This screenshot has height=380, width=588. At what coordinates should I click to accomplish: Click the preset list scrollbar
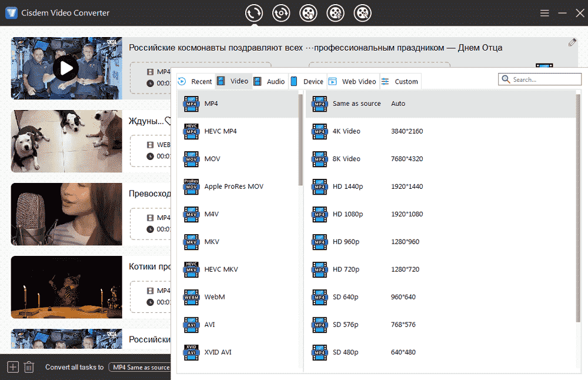(578, 208)
